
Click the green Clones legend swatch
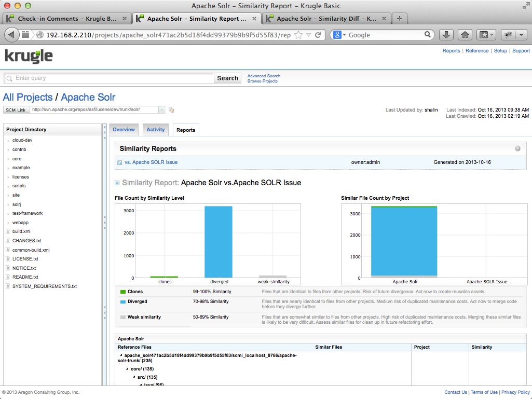[123, 292]
